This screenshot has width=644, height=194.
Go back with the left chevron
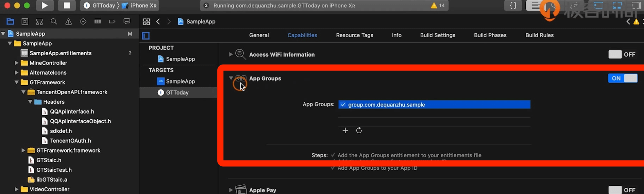coord(158,21)
